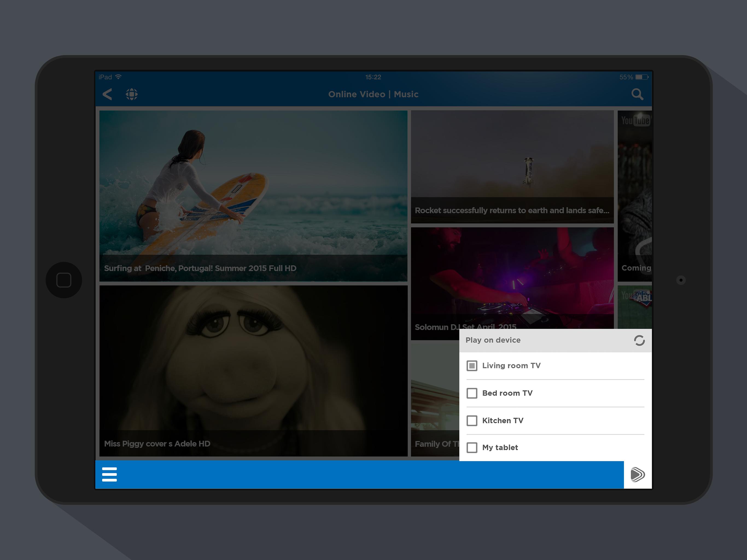Open the Coming video with YouTube logo
The width and height of the screenshot is (747, 560).
pyautogui.click(x=635, y=196)
